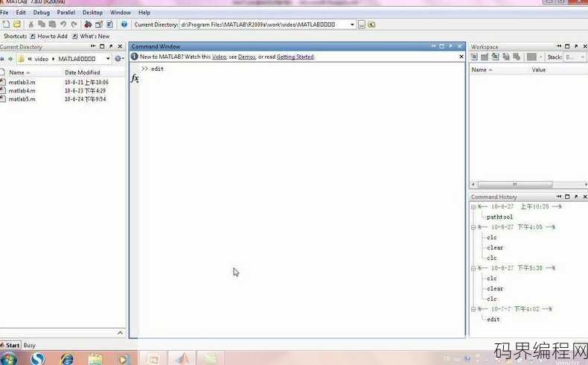Viewport: 588px width, 365px height.
Task: Expand the folder path dropdown in Current Directory panel
Action: [108, 59]
